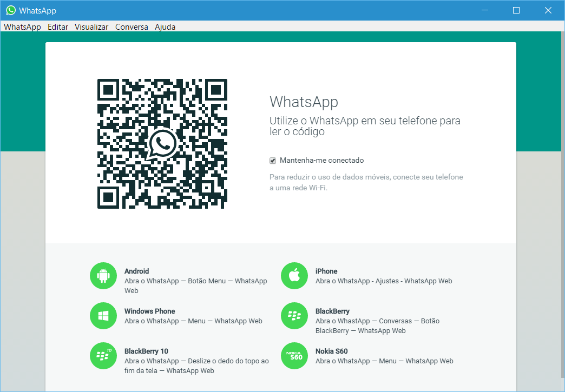Click the Android robot icon
The height and width of the screenshot is (392, 565).
(x=103, y=276)
